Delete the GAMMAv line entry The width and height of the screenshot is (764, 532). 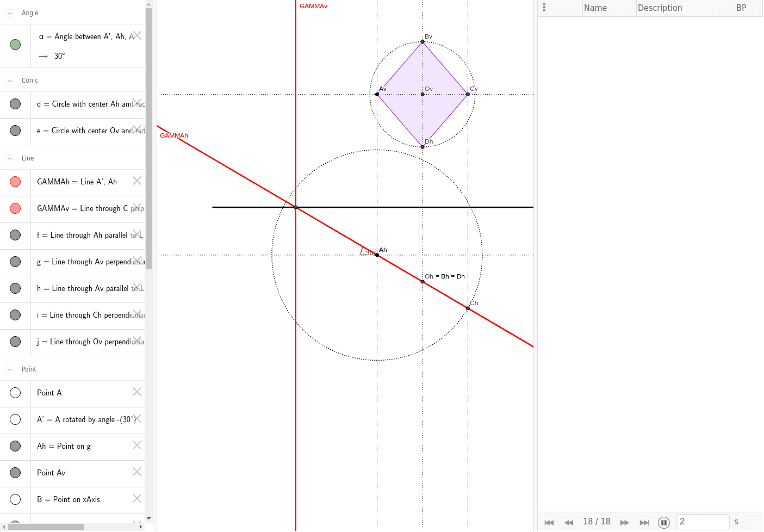point(137,207)
